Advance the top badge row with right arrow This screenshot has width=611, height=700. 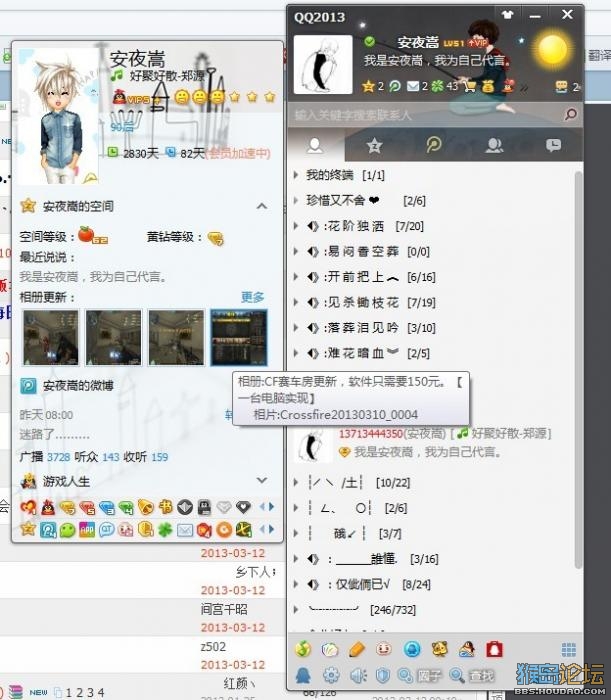271,507
